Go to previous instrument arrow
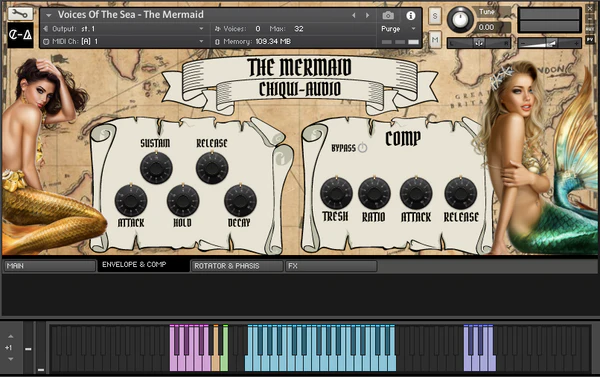This screenshot has height=377, width=600. click(354, 15)
